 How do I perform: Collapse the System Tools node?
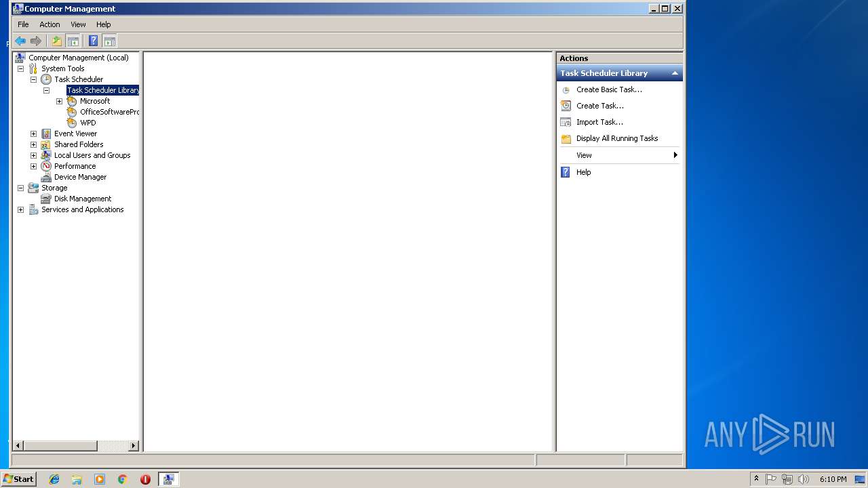pos(20,68)
